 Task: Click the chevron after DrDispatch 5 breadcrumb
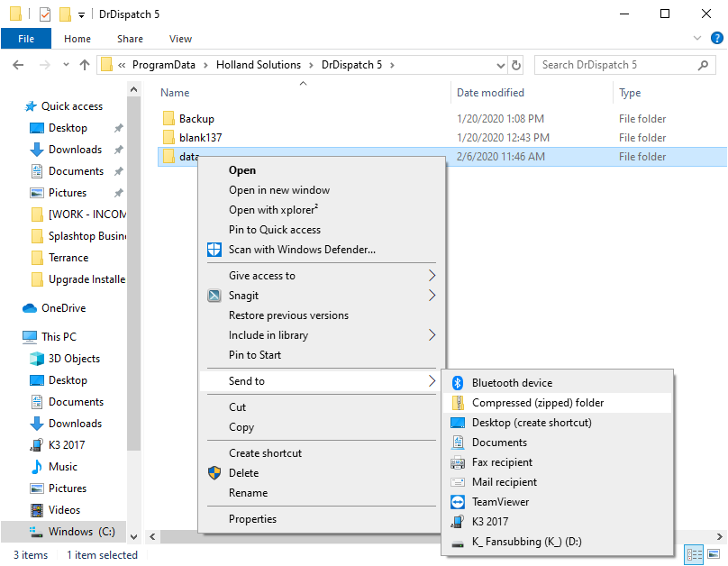[x=392, y=66]
